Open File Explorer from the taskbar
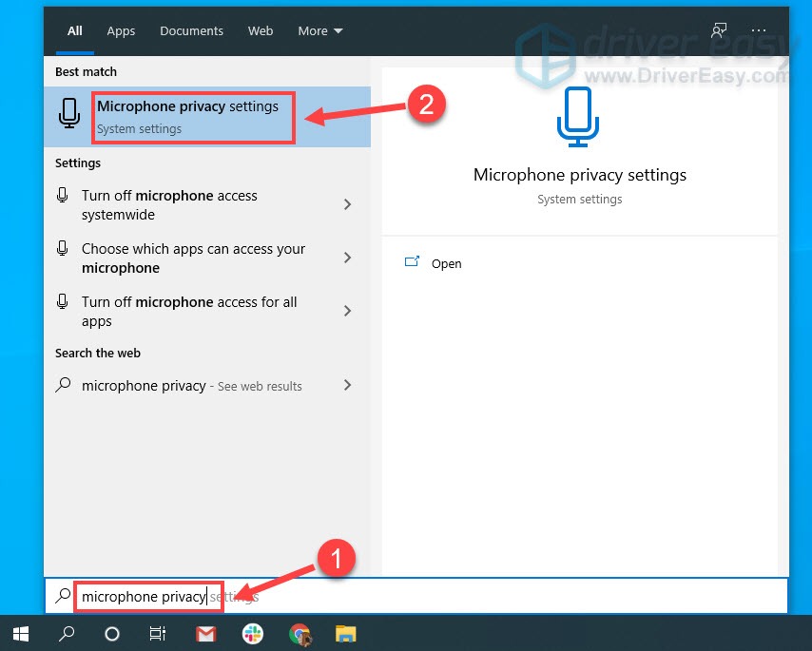812x651 pixels. pos(345,634)
